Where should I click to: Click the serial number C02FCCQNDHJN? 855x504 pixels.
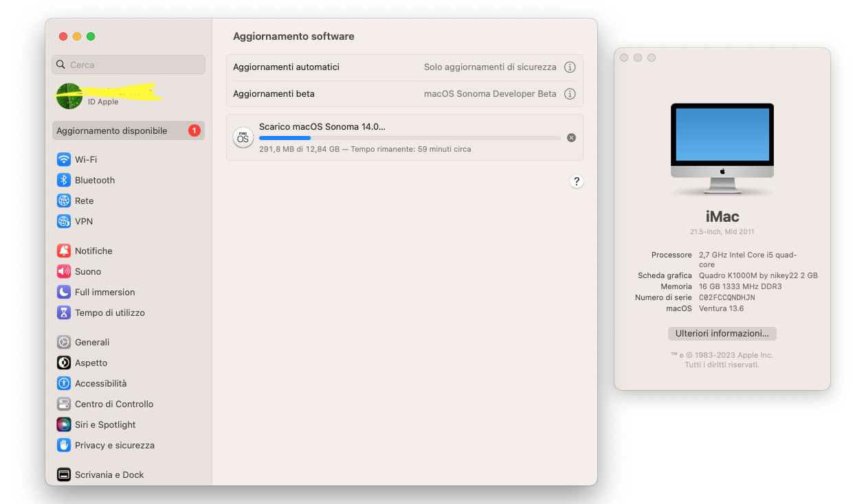(727, 297)
